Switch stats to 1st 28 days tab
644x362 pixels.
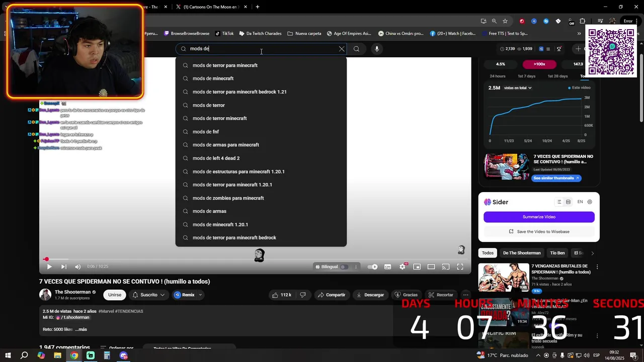pyautogui.click(x=557, y=76)
